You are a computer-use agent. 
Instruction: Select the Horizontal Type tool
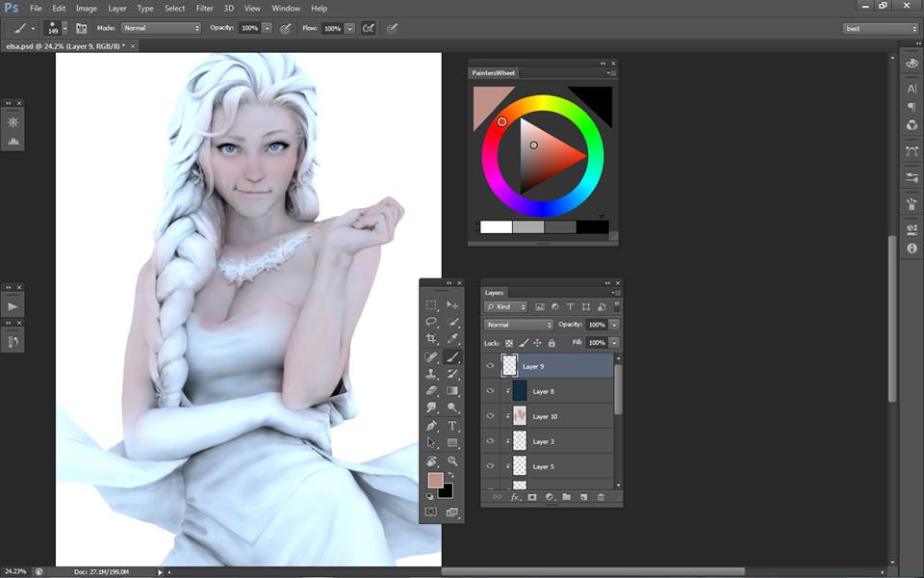(452, 426)
